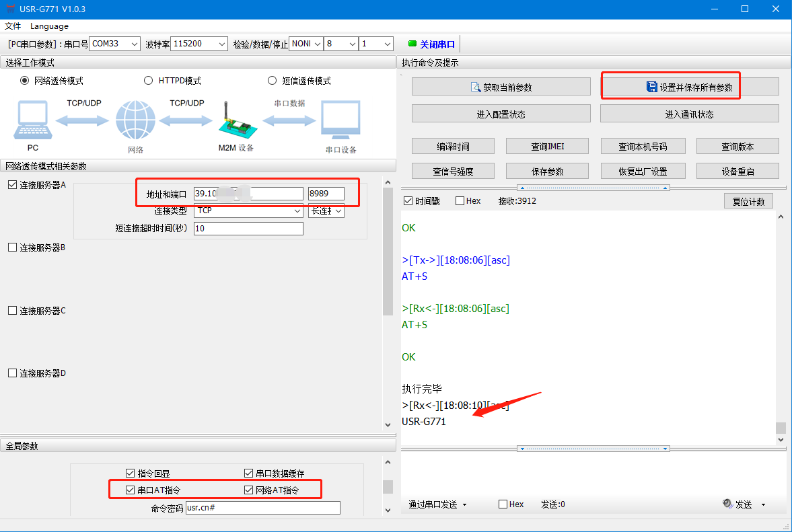792x532 pixels.
Task: Uncheck the serial AT command checkbox
Action: (x=131, y=490)
